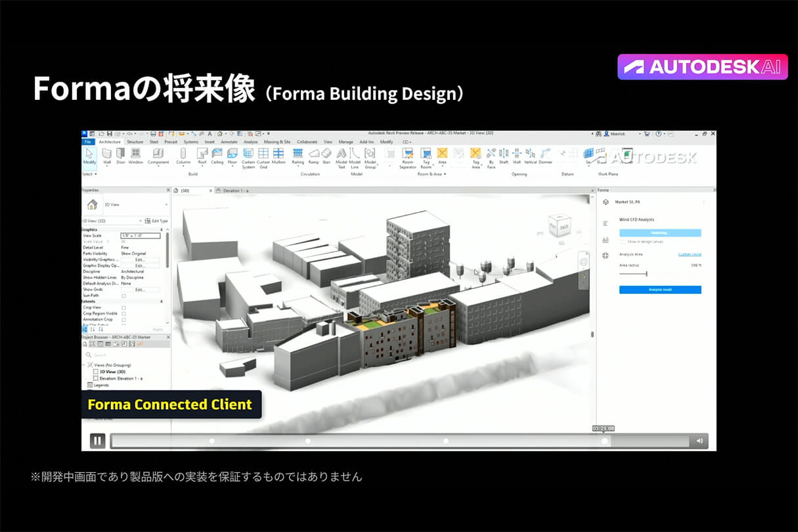This screenshot has width=798, height=532.
Task: Click the Custom circle link
Action: [x=690, y=254]
